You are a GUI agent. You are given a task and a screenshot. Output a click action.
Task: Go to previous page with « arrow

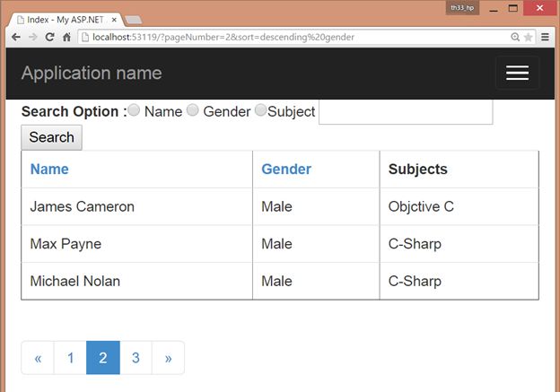click(38, 358)
